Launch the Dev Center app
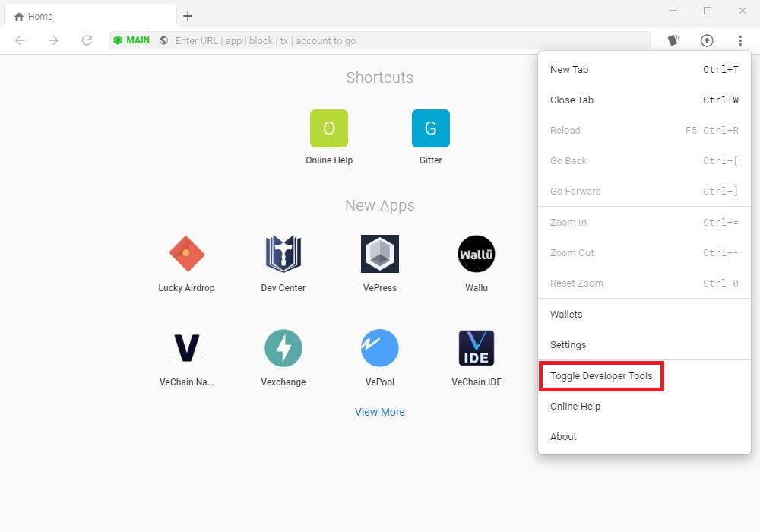 point(283,253)
